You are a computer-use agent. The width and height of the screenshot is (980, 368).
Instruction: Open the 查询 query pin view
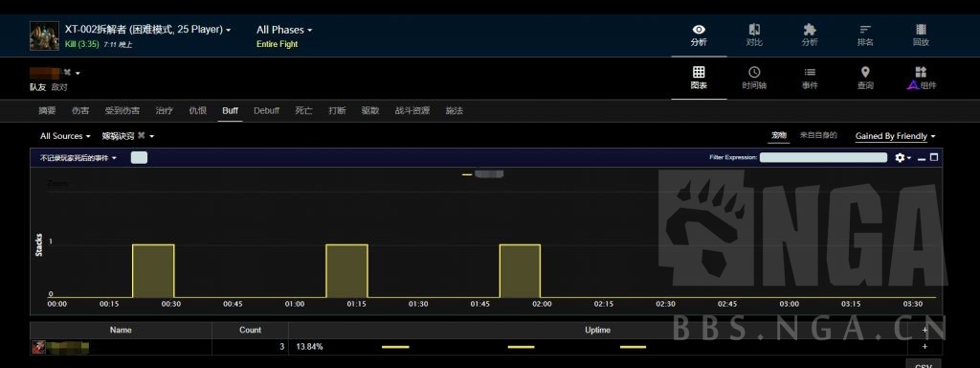coord(865,79)
